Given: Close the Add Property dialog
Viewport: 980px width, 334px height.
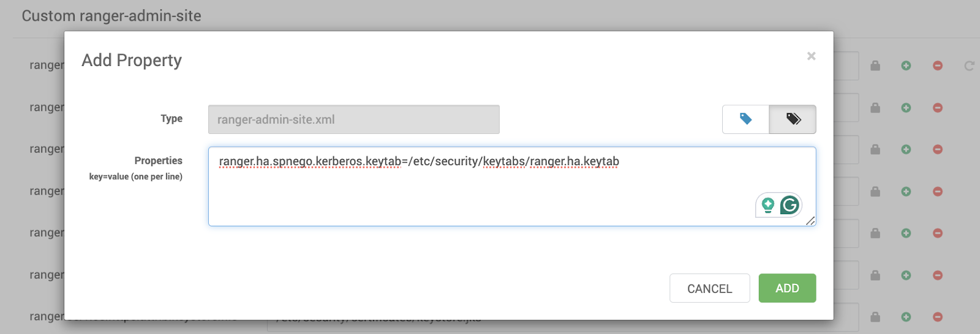Looking at the screenshot, I should [811, 56].
